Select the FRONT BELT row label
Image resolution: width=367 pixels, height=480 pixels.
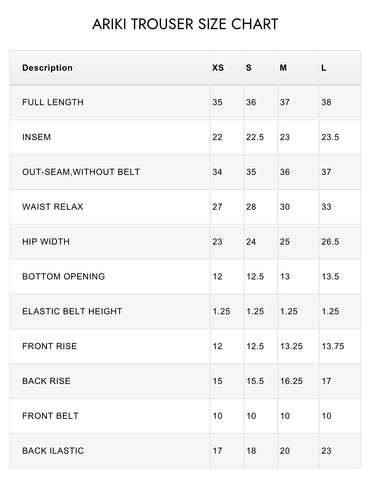50,416
